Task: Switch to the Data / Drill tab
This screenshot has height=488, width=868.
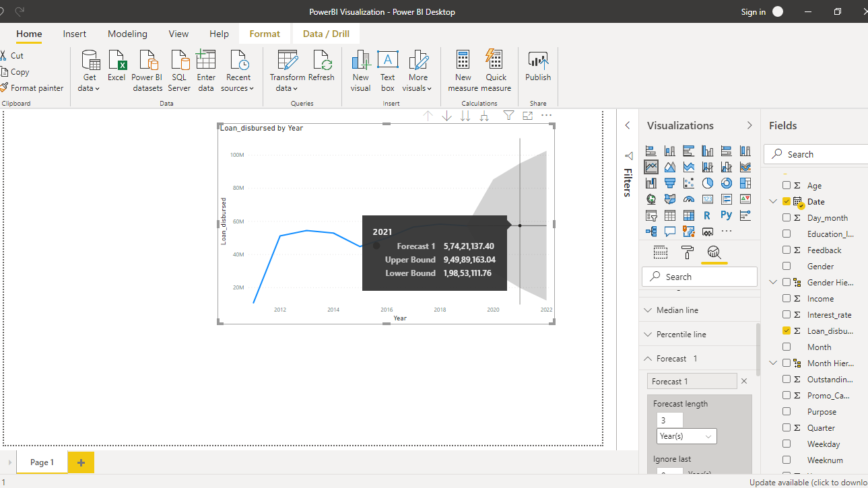Action: tap(326, 34)
